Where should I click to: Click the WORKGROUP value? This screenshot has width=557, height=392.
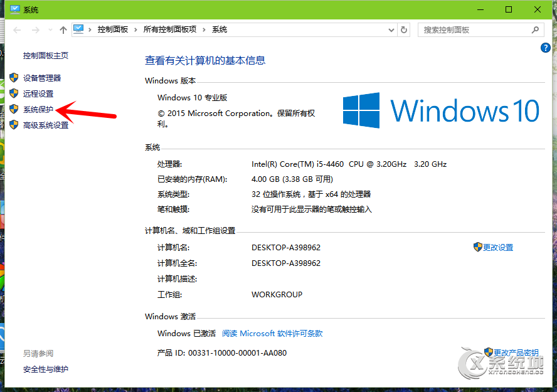[277, 295]
